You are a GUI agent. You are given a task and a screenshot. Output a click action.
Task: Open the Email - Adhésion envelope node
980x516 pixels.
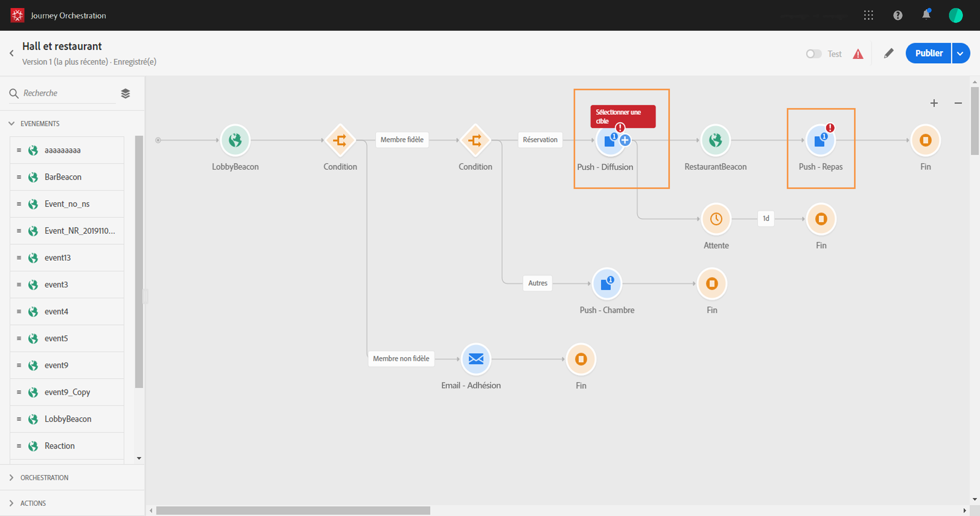(x=475, y=359)
